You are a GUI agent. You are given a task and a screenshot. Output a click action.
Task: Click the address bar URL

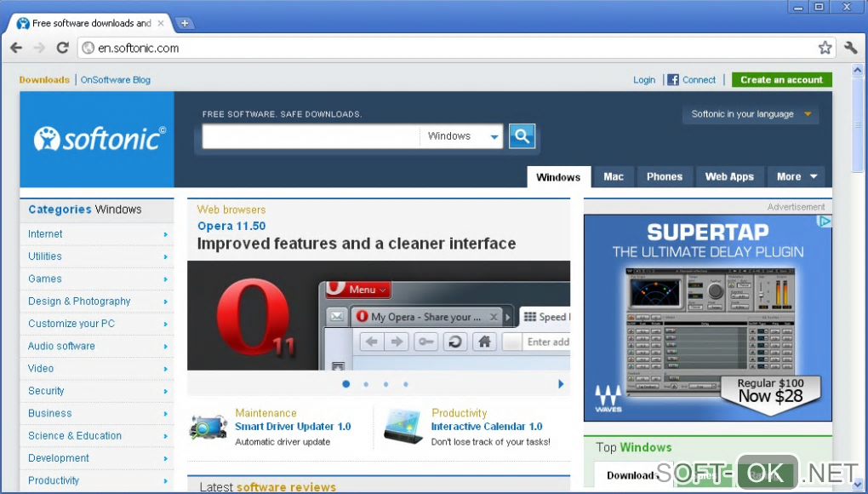(x=139, y=49)
